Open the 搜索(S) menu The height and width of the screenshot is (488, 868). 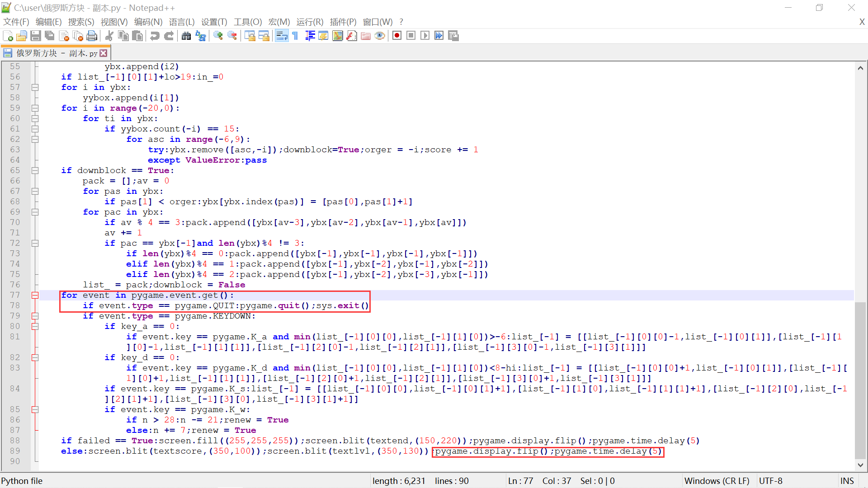(81, 22)
